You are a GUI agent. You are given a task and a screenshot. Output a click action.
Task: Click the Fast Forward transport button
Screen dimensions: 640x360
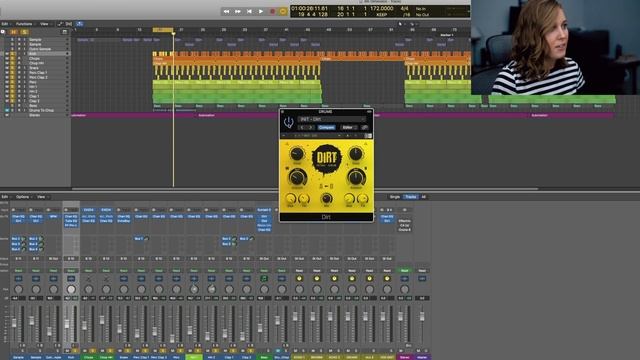pos(238,12)
